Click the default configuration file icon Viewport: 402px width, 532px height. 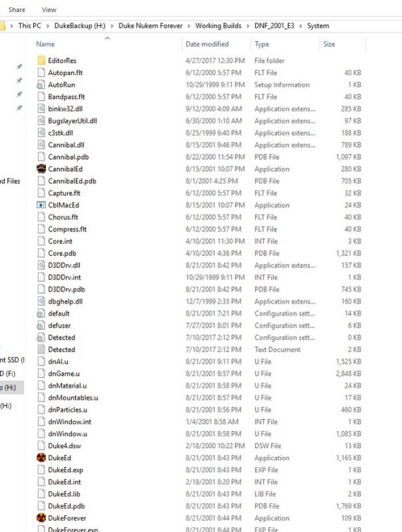[x=41, y=313]
